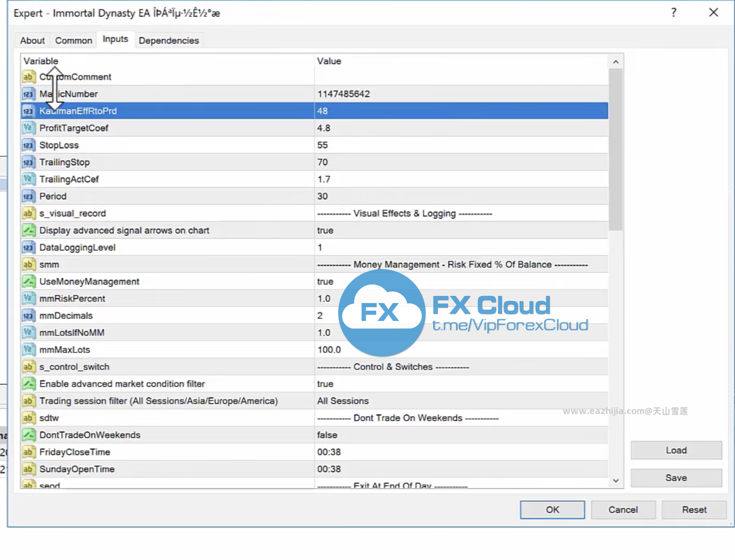
Task: Click the Load button
Action: (676, 450)
